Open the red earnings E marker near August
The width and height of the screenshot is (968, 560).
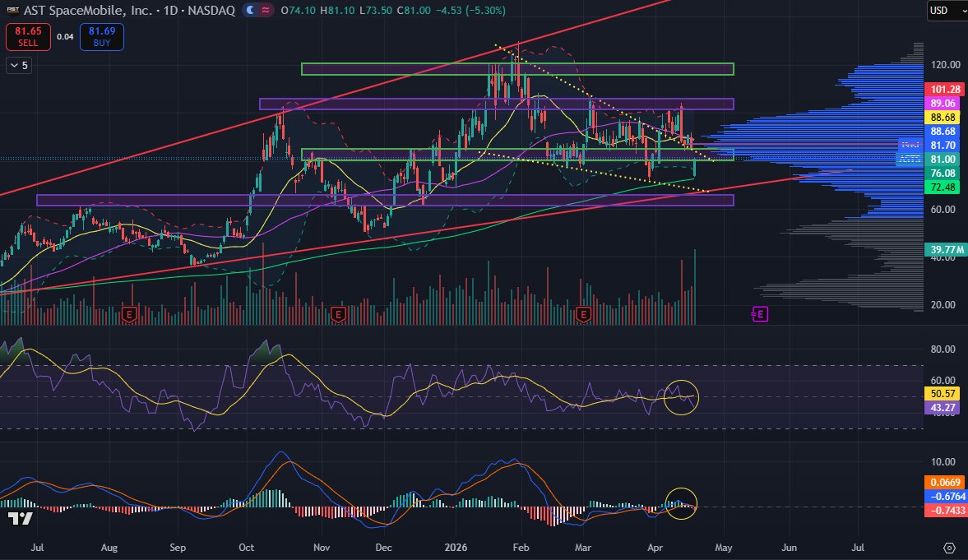[129, 315]
